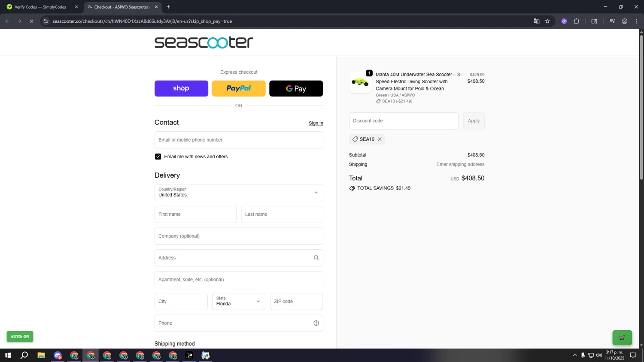Toggle the AUTO: ON switch
644x362 pixels.
point(20,336)
